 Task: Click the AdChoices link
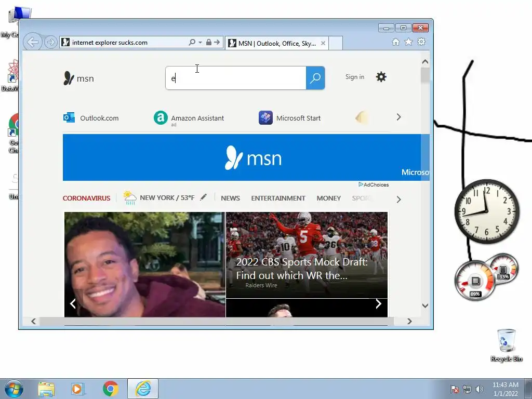pos(374,184)
